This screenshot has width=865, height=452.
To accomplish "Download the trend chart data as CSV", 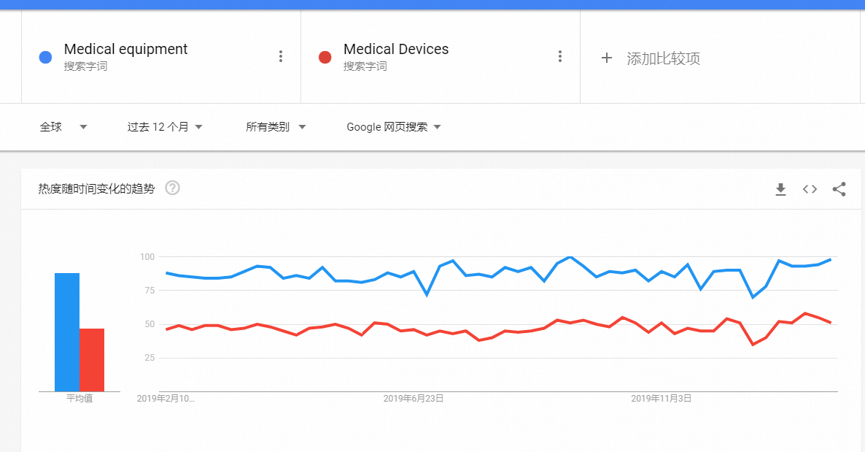I will [x=780, y=189].
